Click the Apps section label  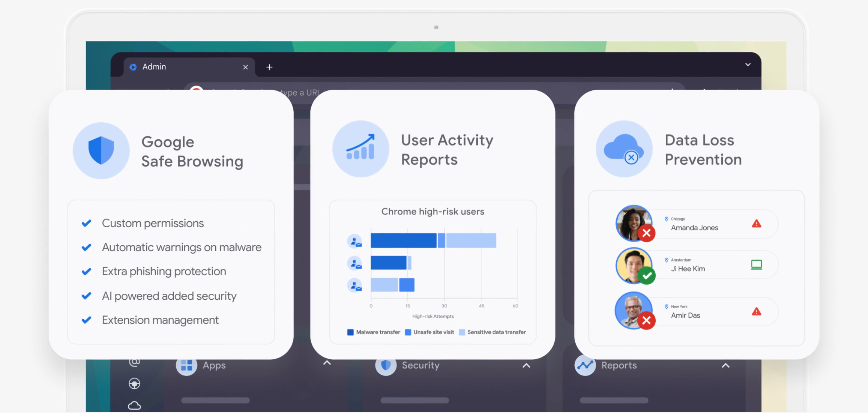click(x=214, y=365)
